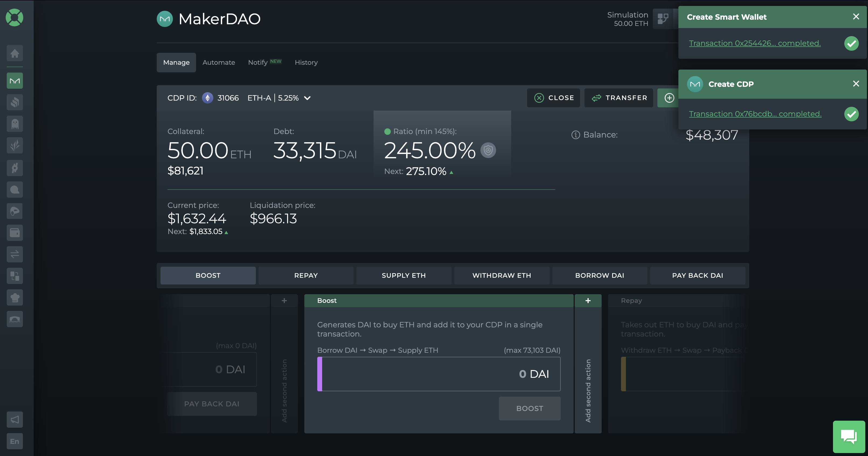Dismiss the Create Smart Wallet notification
Viewport: 868px width, 456px height.
coord(856,16)
